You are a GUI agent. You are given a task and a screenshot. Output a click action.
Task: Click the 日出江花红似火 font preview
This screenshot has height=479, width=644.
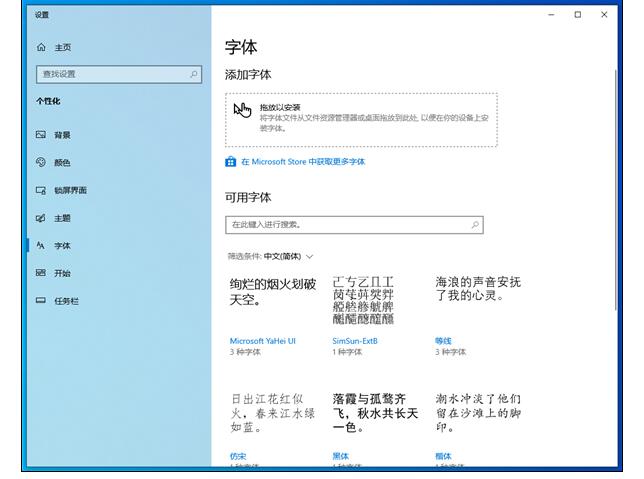[273, 413]
